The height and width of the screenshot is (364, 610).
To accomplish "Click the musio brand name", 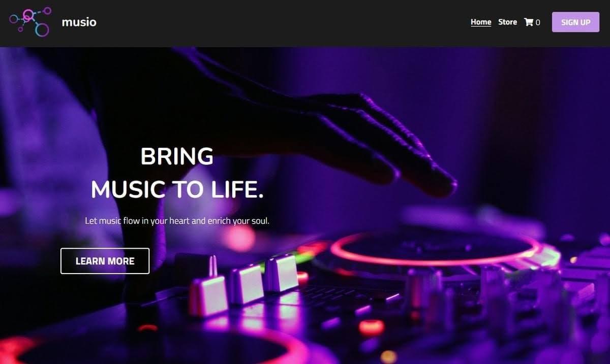I will [x=79, y=22].
